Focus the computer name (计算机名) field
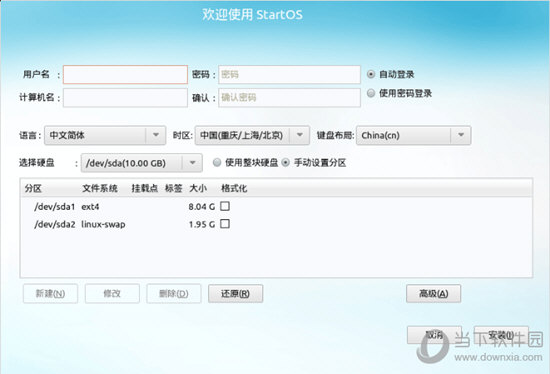The image size is (550, 374). (125, 98)
